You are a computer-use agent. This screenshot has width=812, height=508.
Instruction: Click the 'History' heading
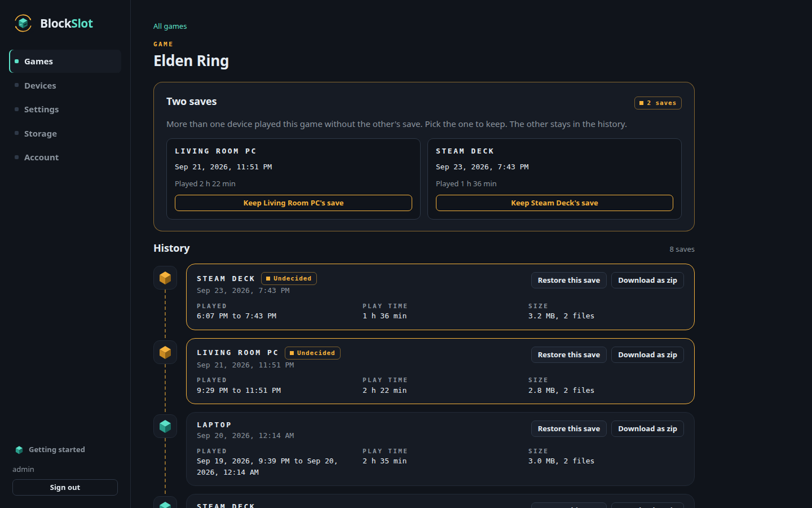pos(171,248)
